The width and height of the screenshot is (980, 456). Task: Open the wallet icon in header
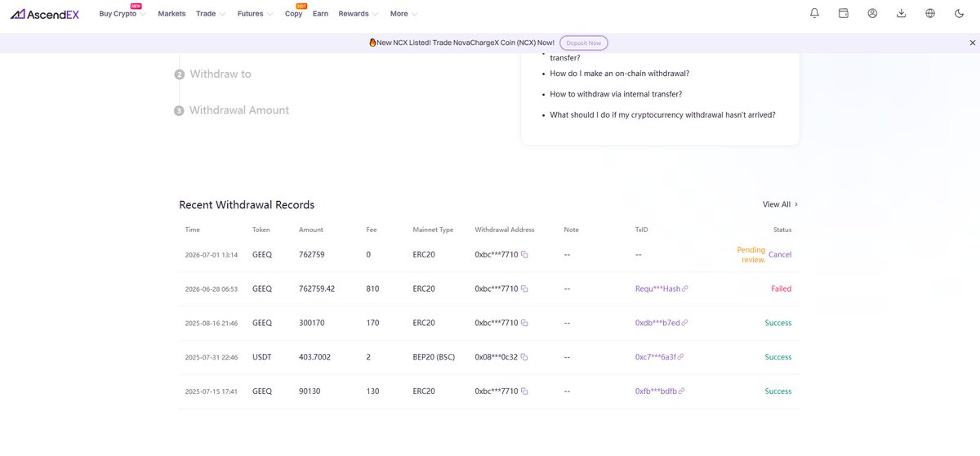click(844, 13)
